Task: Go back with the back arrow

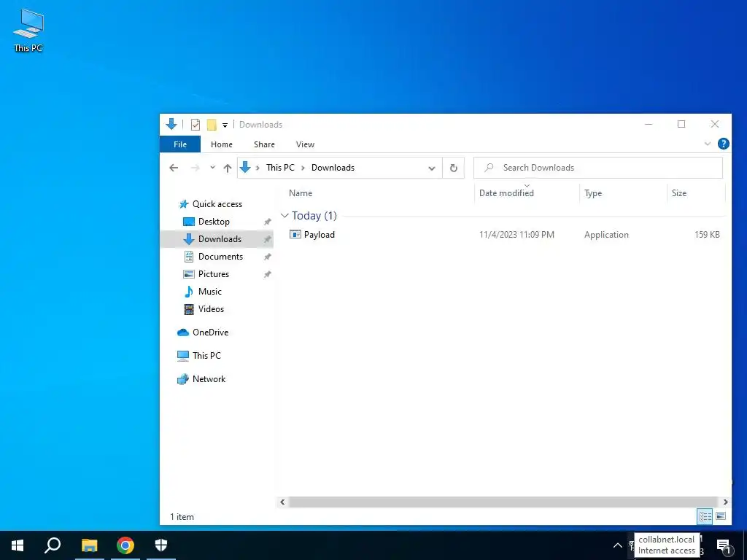Action: pyautogui.click(x=174, y=168)
